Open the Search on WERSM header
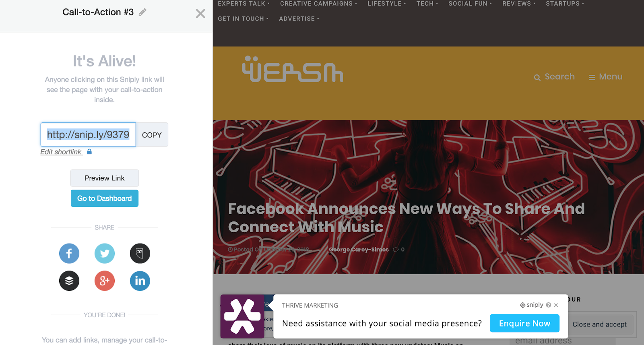The height and width of the screenshot is (345, 644). (554, 76)
